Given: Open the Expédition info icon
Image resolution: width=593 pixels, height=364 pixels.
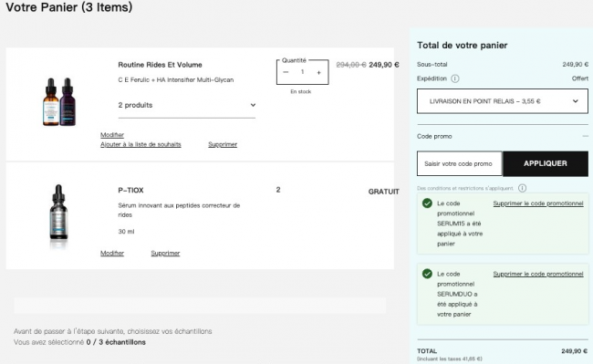Looking at the screenshot, I should [x=455, y=78].
